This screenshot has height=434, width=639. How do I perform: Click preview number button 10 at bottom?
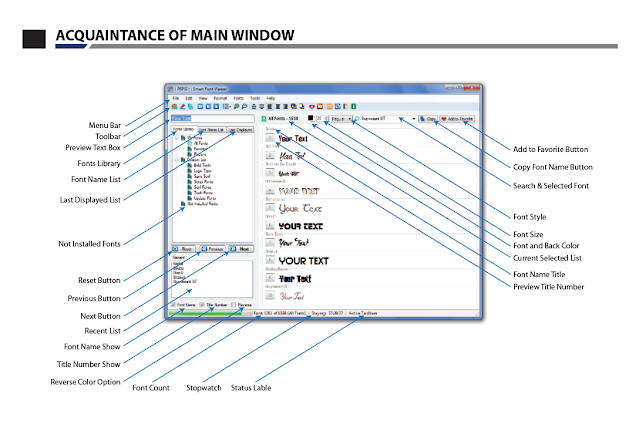[270, 295]
